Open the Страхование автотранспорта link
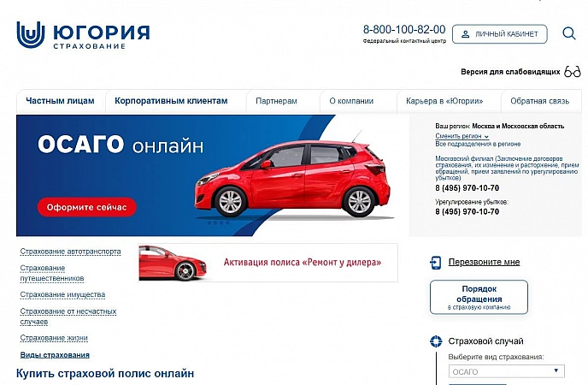588x385 pixels. pyautogui.click(x=70, y=252)
